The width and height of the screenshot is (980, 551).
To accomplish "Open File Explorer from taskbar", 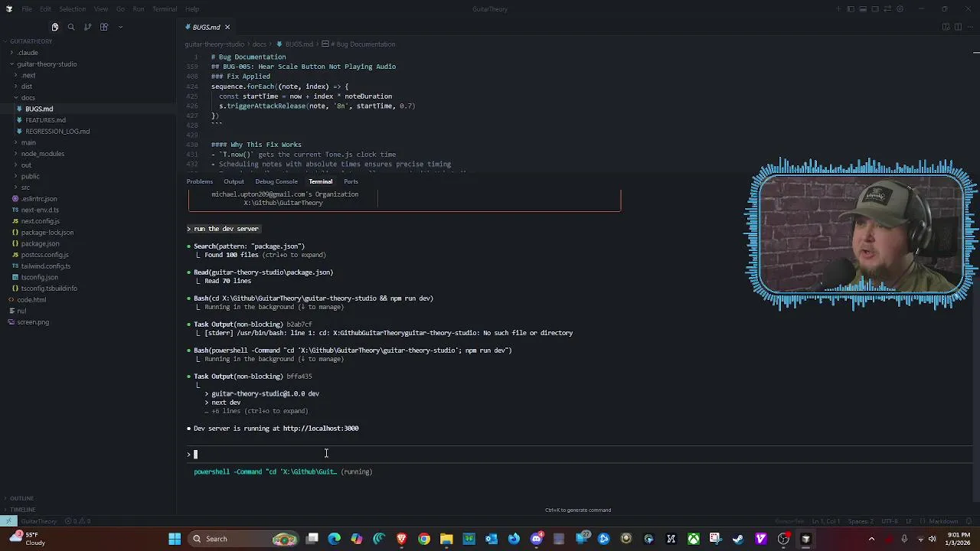I will 446,539.
